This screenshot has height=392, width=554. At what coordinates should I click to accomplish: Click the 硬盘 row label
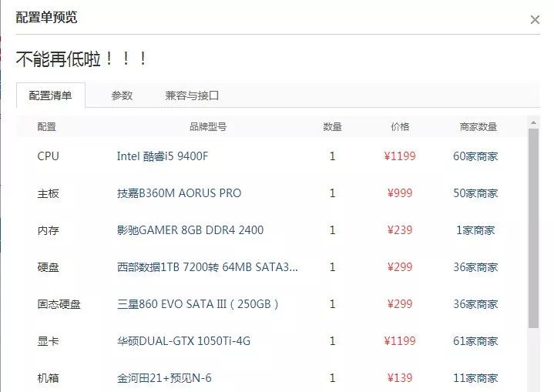48,267
